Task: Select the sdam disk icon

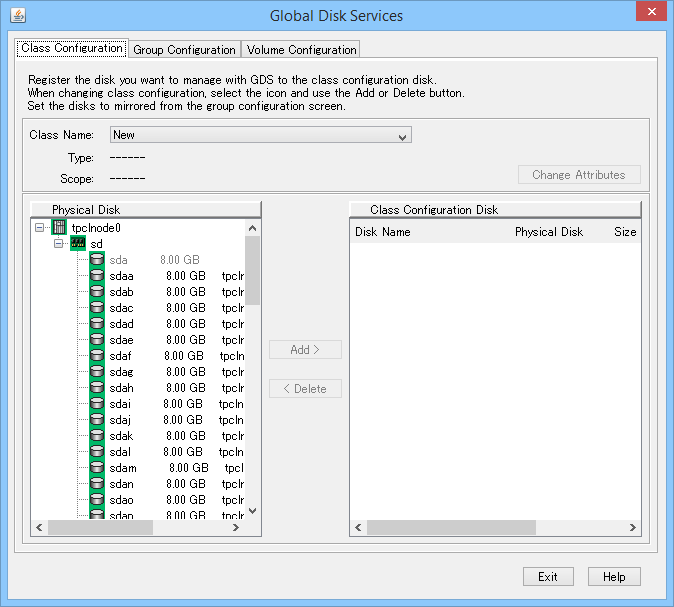Action: point(97,467)
